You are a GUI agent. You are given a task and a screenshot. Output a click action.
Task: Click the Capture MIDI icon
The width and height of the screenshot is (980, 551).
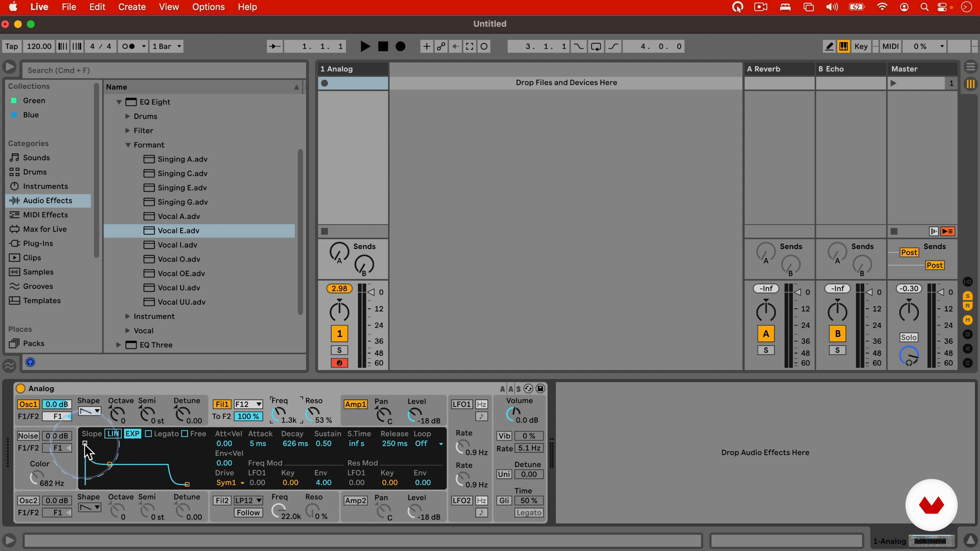tap(470, 46)
